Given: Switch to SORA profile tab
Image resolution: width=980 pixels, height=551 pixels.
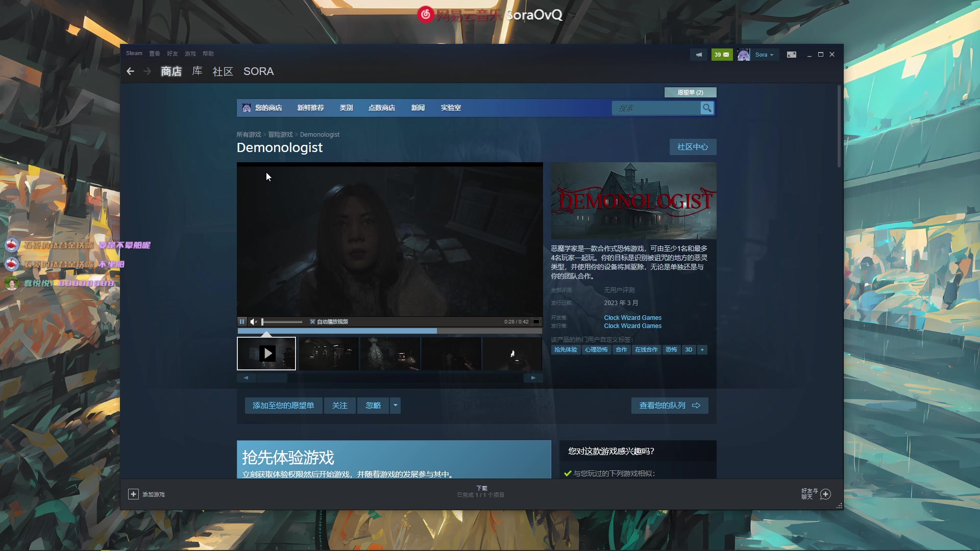Looking at the screenshot, I should pos(258,71).
